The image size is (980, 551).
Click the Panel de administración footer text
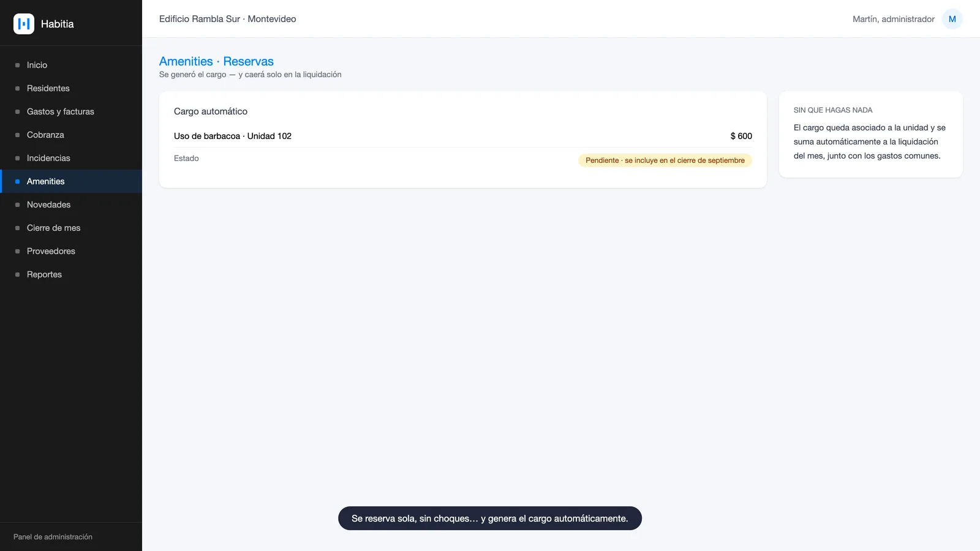tap(53, 537)
